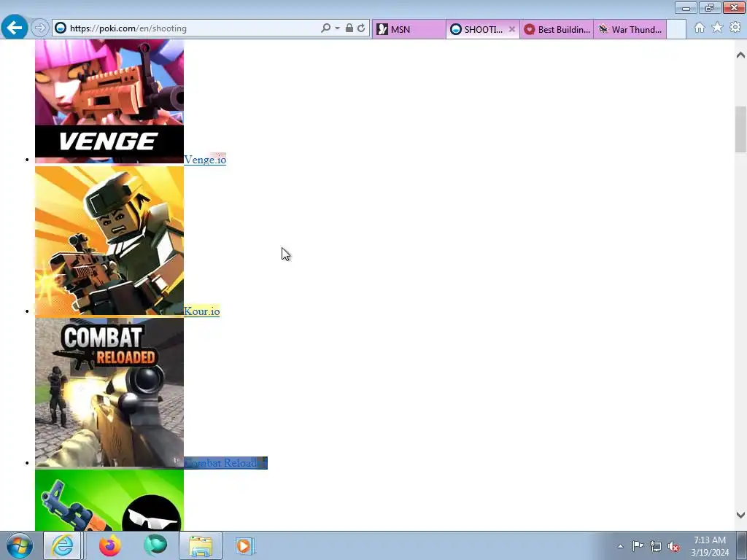Show hidden tray icons arrow

620,546
